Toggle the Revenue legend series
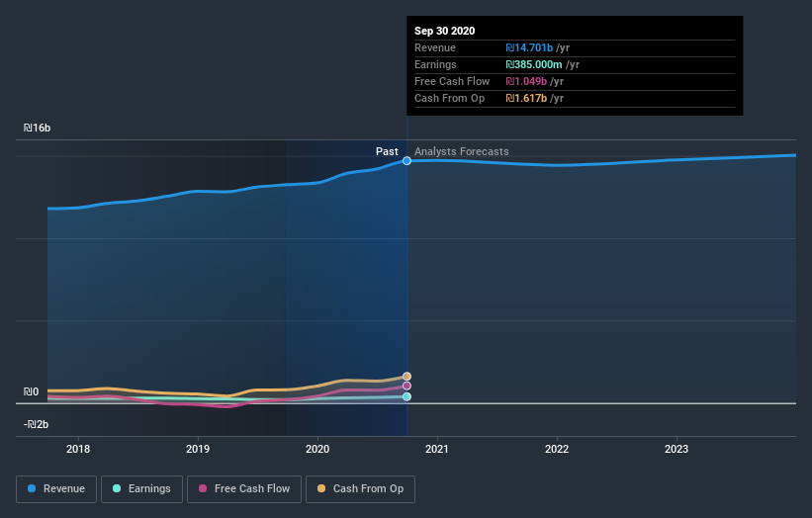 56,489
